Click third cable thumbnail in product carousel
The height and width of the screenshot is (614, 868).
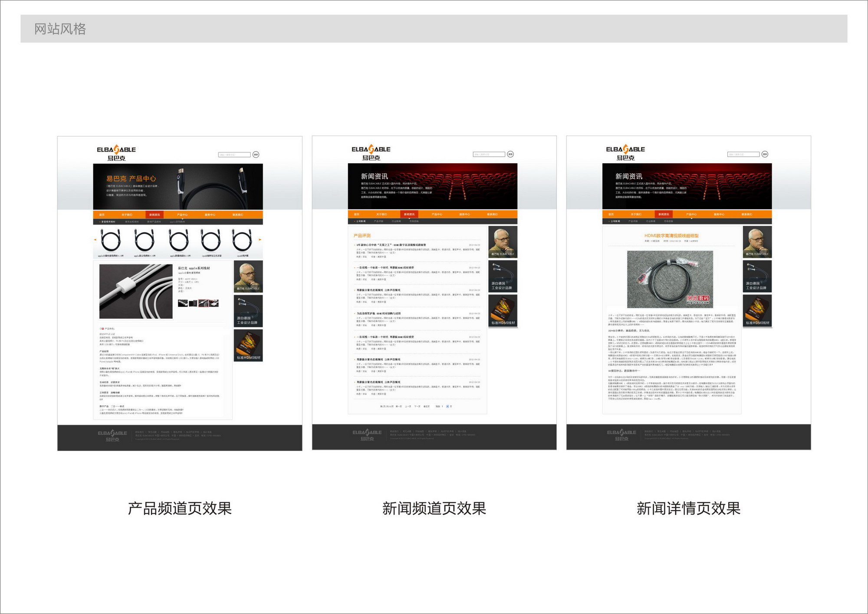(x=178, y=240)
